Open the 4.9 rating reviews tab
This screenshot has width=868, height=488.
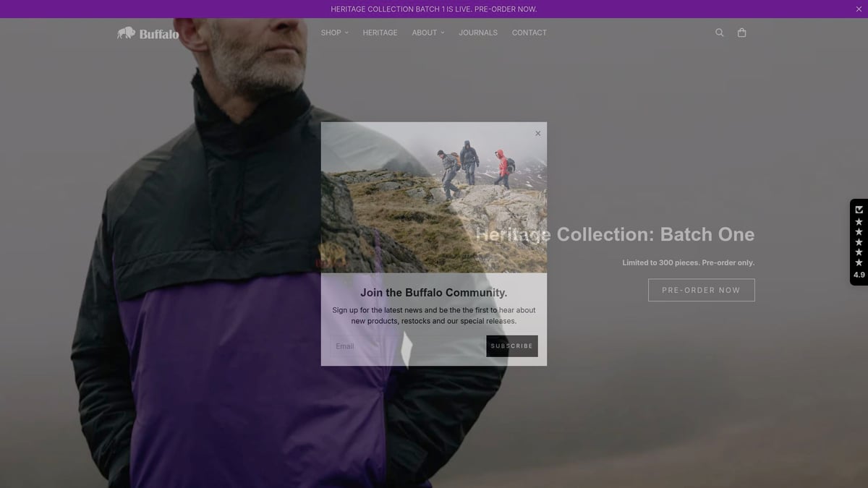point(859,275)
